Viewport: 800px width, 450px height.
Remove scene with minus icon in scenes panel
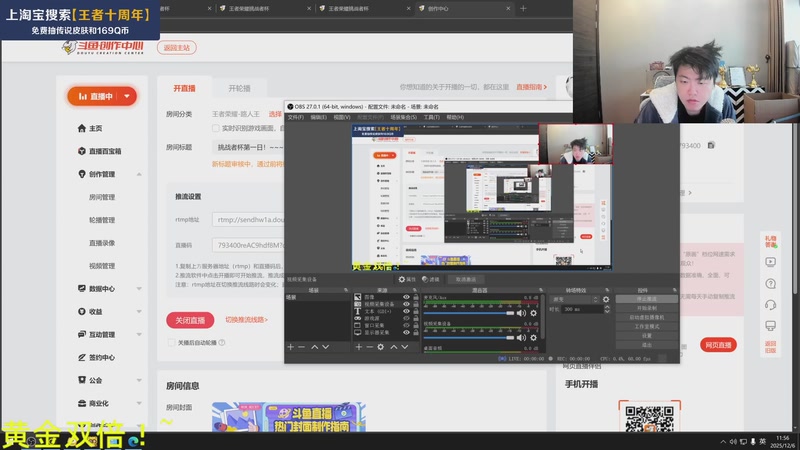(x=302, y=347)
